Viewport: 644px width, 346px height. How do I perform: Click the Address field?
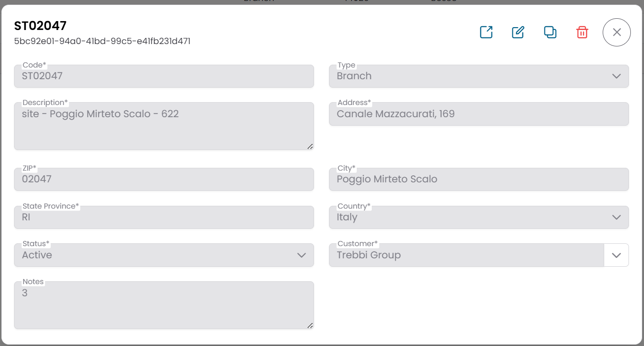click(479, 114)
